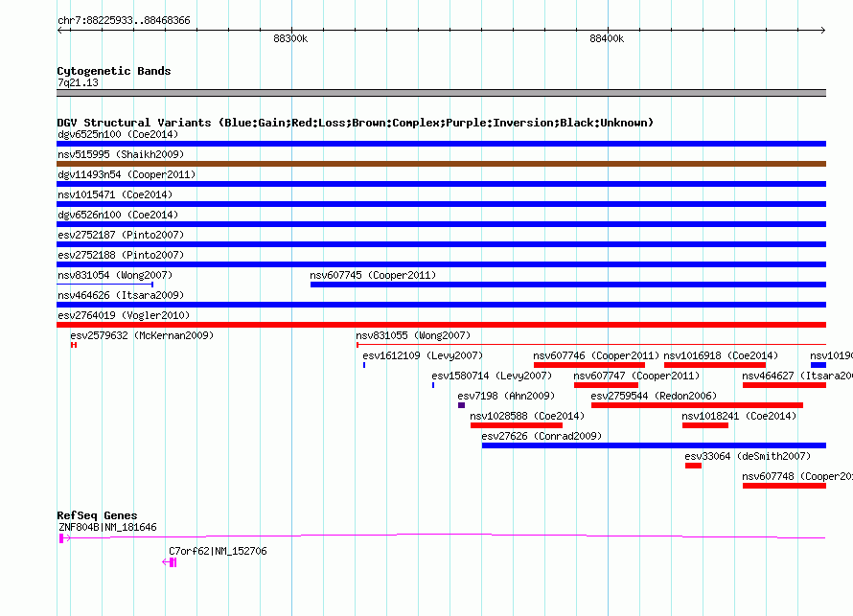Click the DGV Structural Variants track title
This screenshot has height=616, width=853.
[x=355, y=123]
